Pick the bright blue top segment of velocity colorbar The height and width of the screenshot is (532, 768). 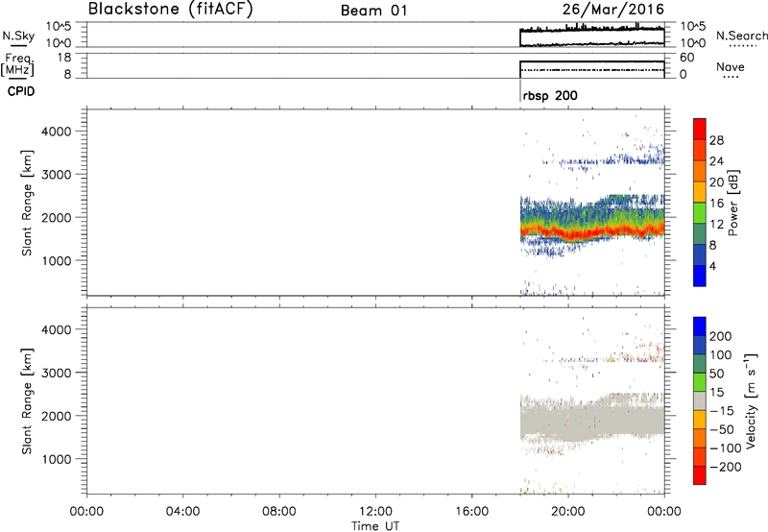coord(700,326)
